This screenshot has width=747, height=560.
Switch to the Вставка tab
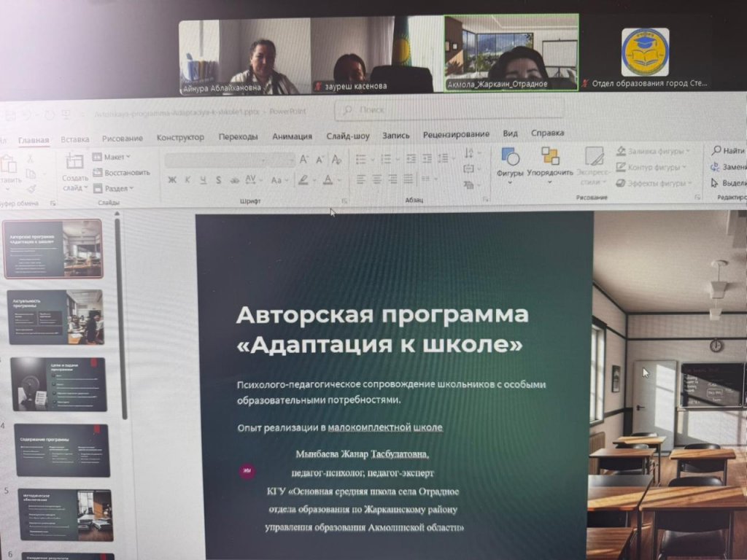(x=75, y=139)
